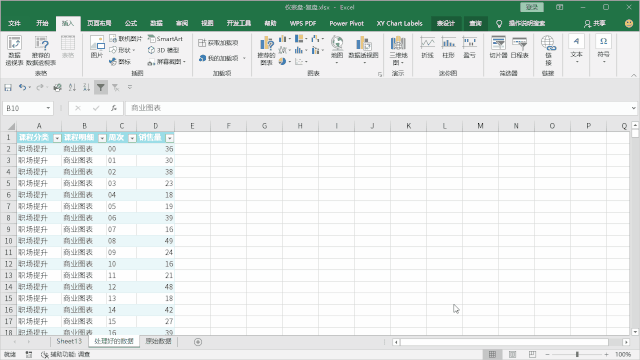Insert a Line sparkline
Image resolution: width=640 pixels, height=360 pixels.
coord(427,47)
